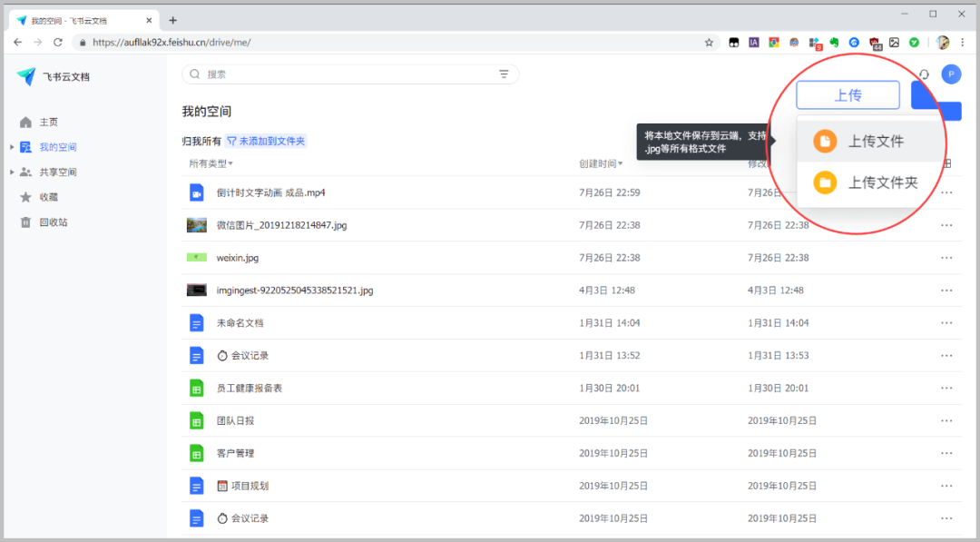The image size is (980, 542).
Task: Click the headset support icon
Action: click(x=925, y=74)
